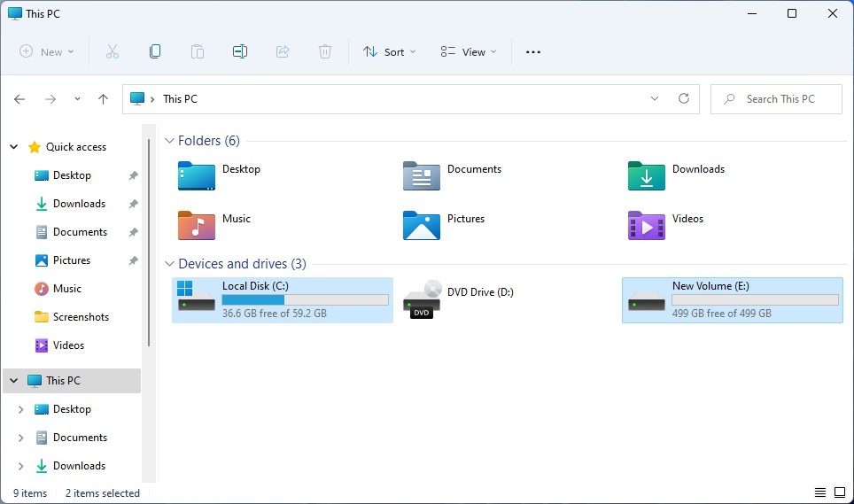
Task: Collapse the Folders (6) group
Action: [x=169, y=141]
